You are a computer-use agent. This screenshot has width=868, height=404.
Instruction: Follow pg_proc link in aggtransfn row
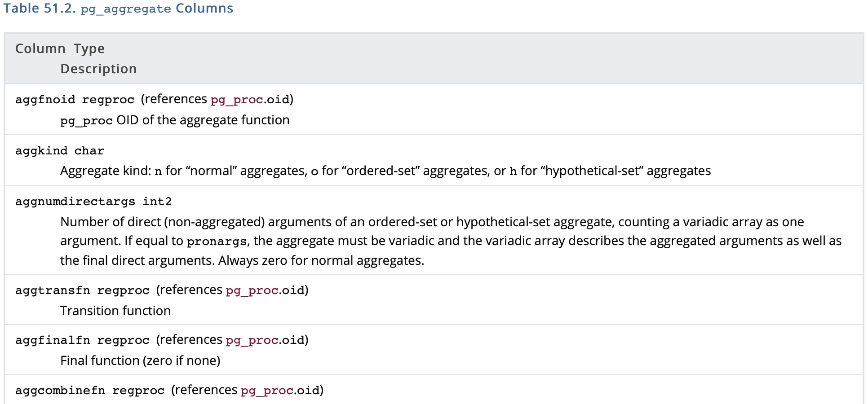[x=252, y=290]
